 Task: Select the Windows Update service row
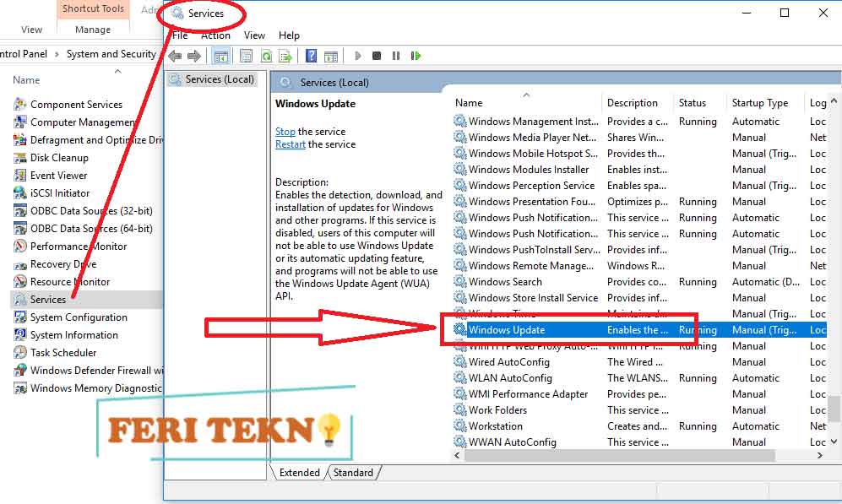pos(639,330)
